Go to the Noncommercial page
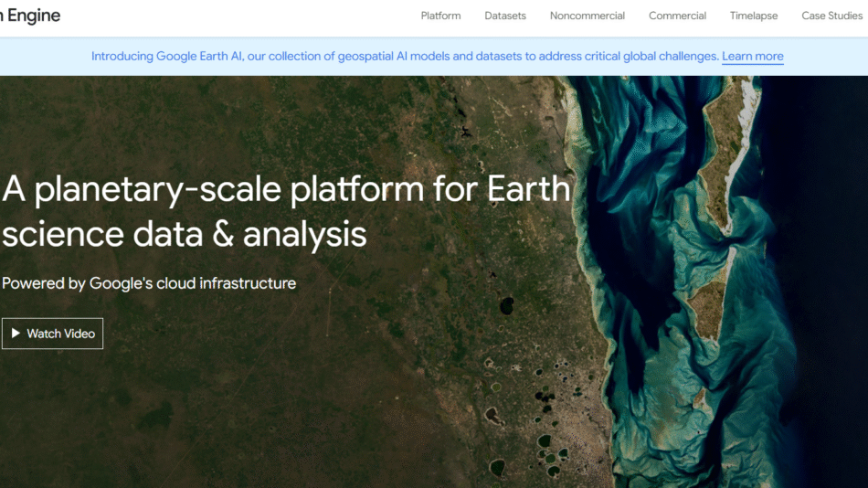Viewport: 868px width, 488px height. [x=587, y=16]
